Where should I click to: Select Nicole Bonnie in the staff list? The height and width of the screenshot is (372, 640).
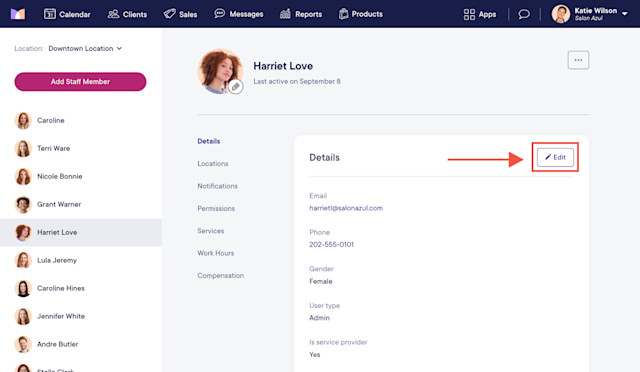[81, 176]
